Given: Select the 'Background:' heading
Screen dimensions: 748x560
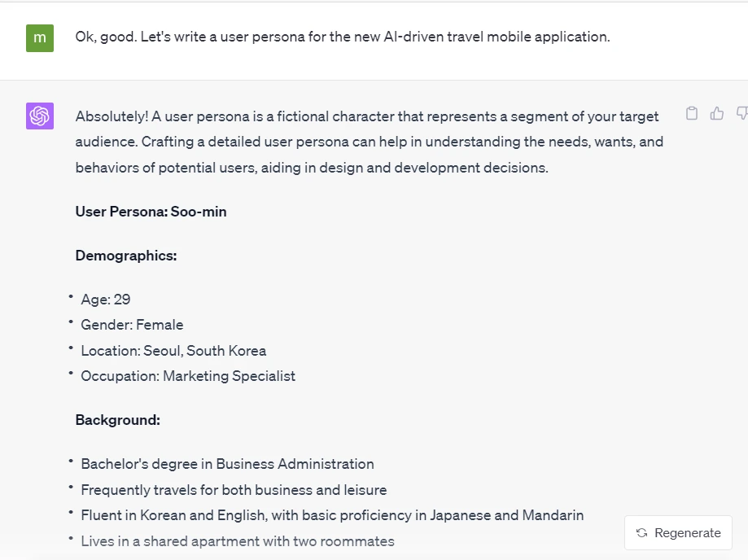Looking at the screenshot, I should (x=118, y=420).
